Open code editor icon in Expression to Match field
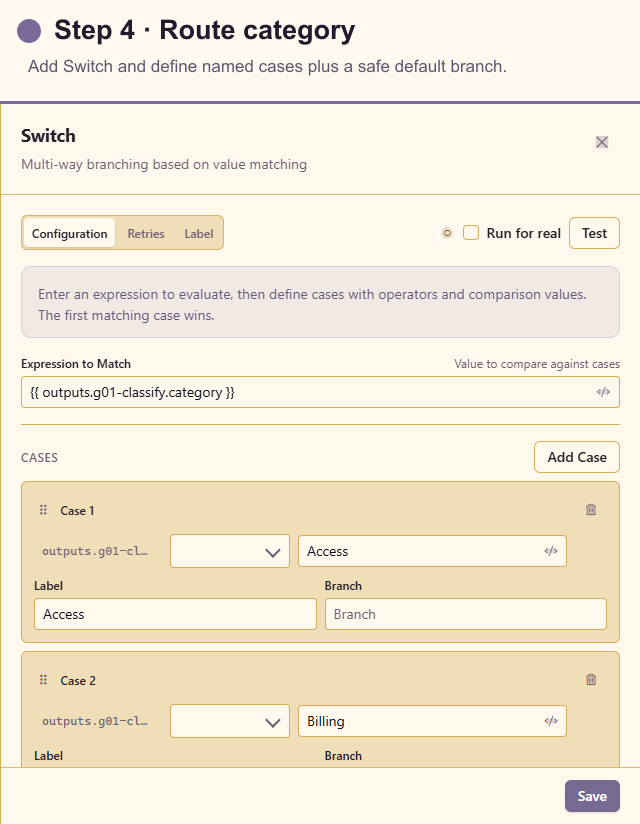 pyautogui.click(x=603, y=392)
